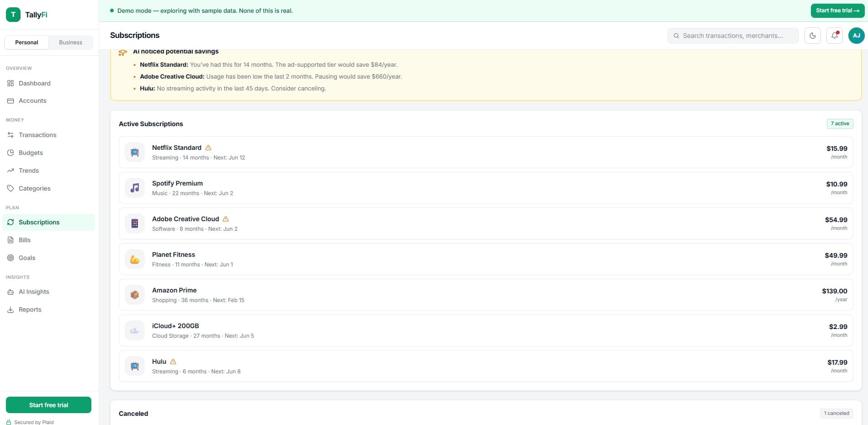Click the Subscriptions refresh icon in sidebar
868x425 pixels.
coord(11,222)
